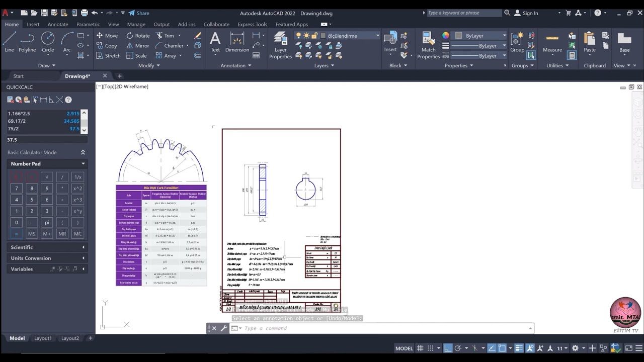
Task: Collapse the Number Pad section
Action: pos(47,164)
